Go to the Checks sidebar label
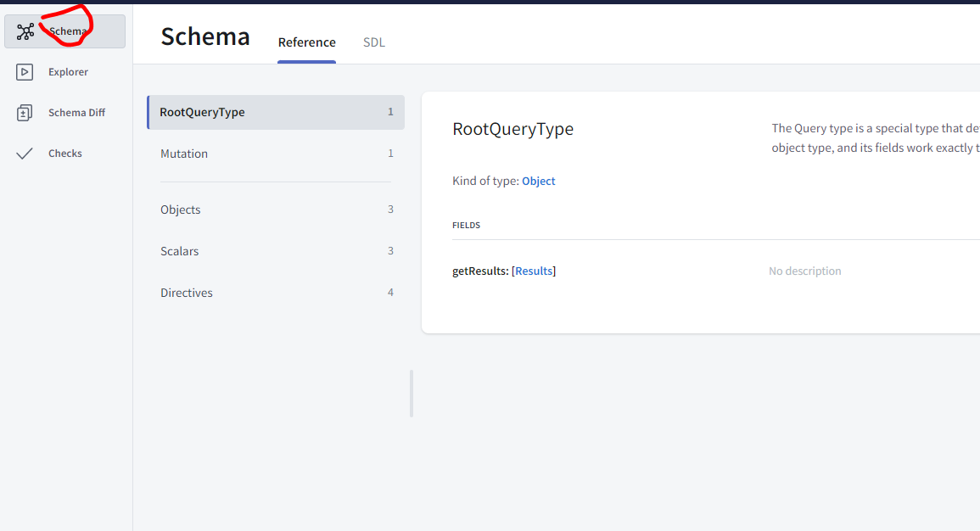 (65, 153)
